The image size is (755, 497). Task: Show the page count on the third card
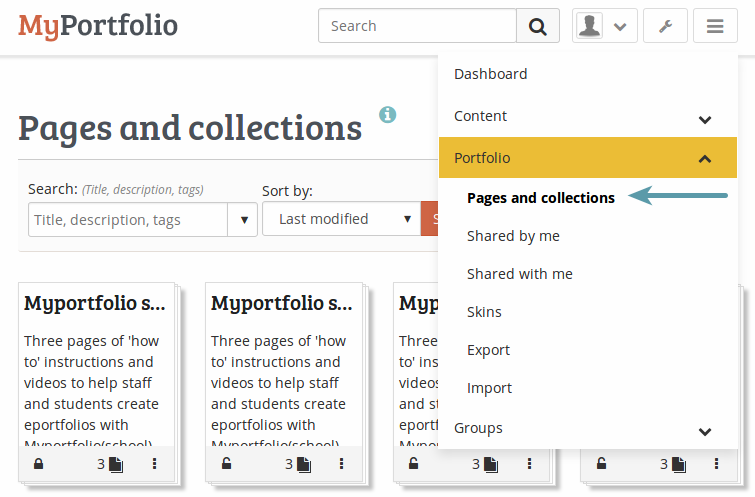pos(485,464)
